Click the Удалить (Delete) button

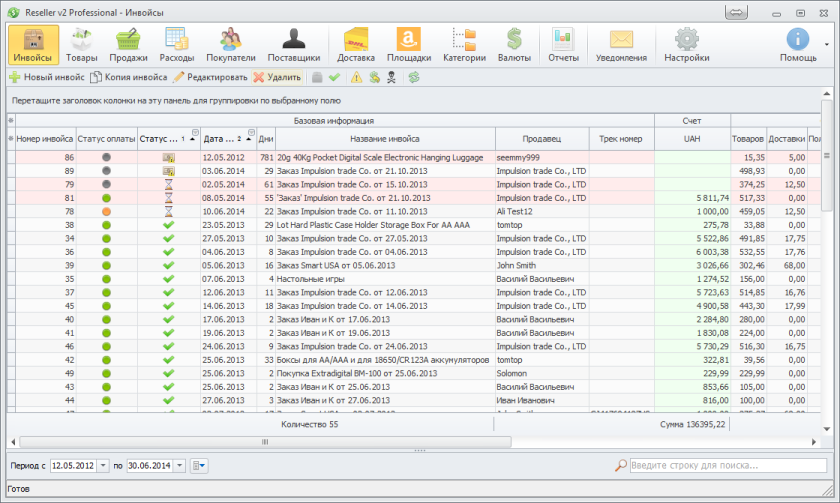pyautogui.click(x=277, y=77)
